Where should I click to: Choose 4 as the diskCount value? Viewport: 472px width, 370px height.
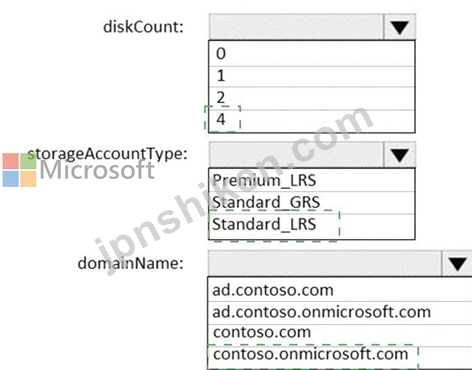312,121
